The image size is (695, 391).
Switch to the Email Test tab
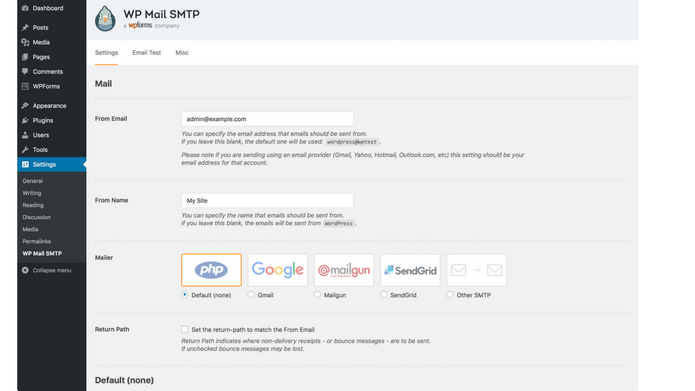[x=147, y=53]
